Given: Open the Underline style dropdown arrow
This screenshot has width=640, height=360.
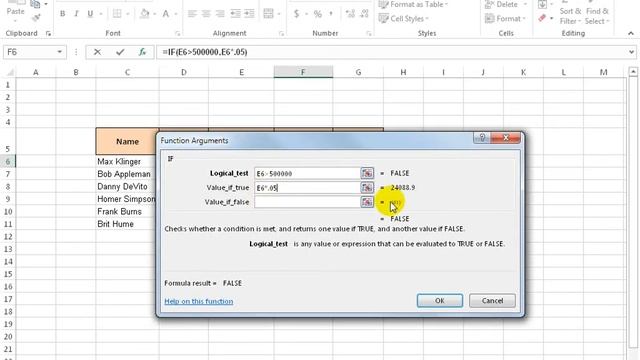Looking at the screenshot, I should pyautogui.click(x=100, y=14).
